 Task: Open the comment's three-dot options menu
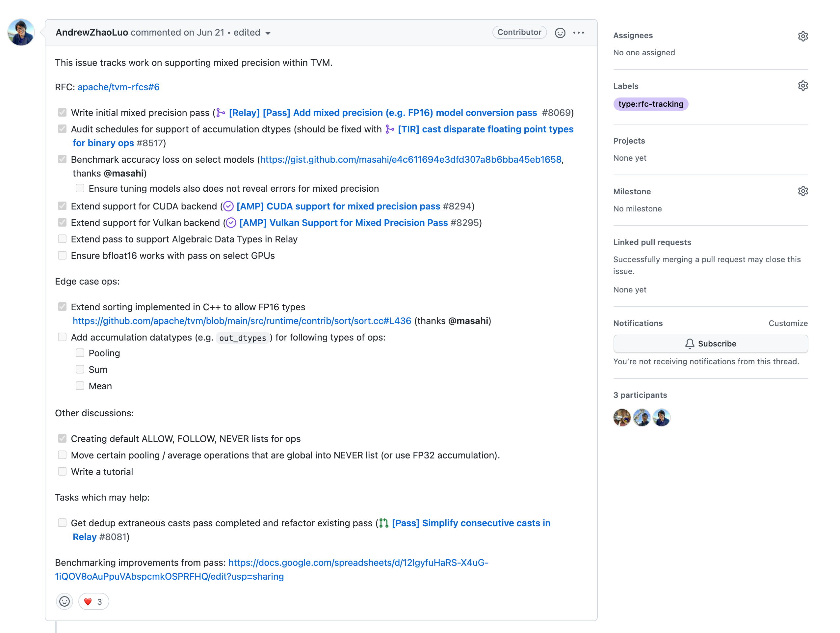point(578,33)
